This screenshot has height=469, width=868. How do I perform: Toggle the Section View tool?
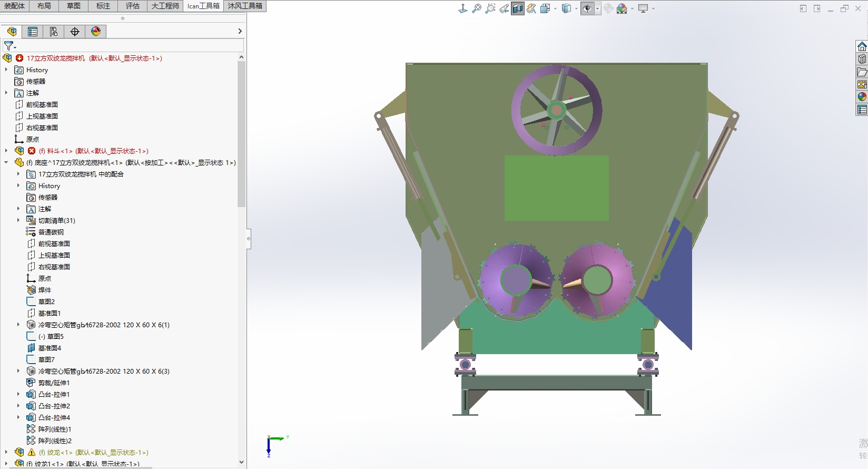click(x=518, y=8)
